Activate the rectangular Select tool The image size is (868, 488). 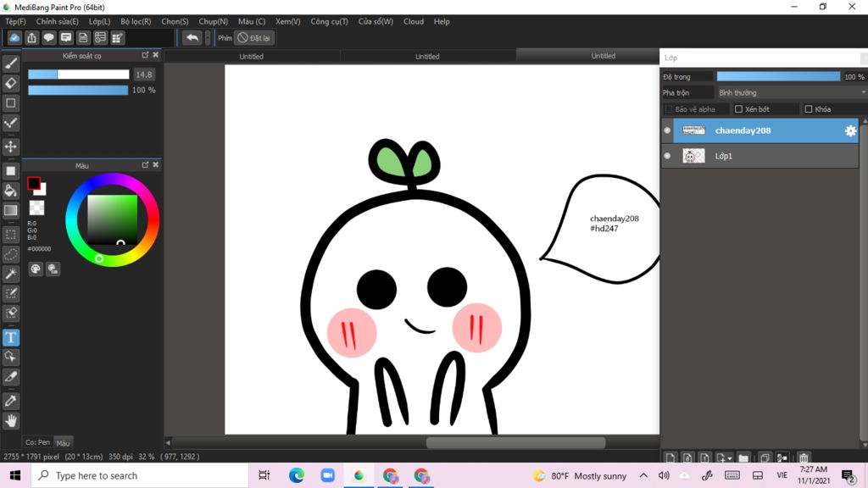click(x=10, y=235)
